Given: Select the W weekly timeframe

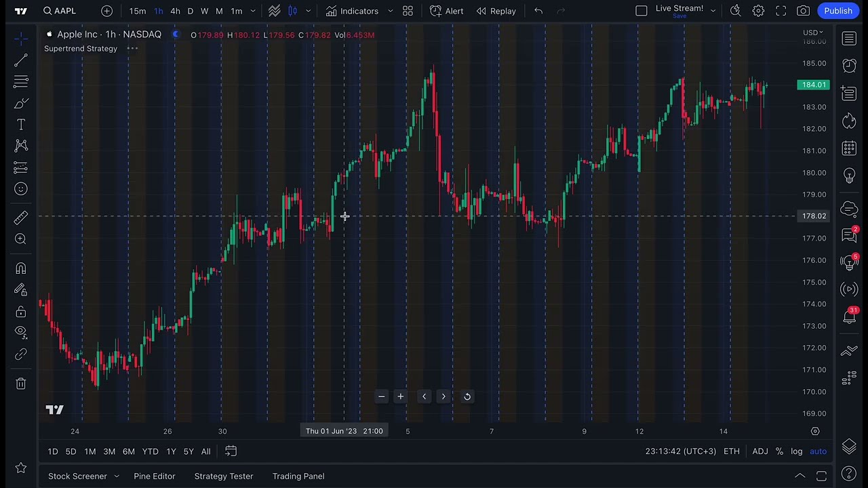Looking at the screenshot, I should tap(204, 11).
